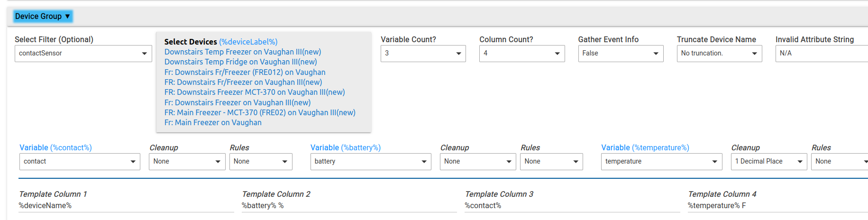Click the Variable (%contact%) label link

click(x=55, y=147)
